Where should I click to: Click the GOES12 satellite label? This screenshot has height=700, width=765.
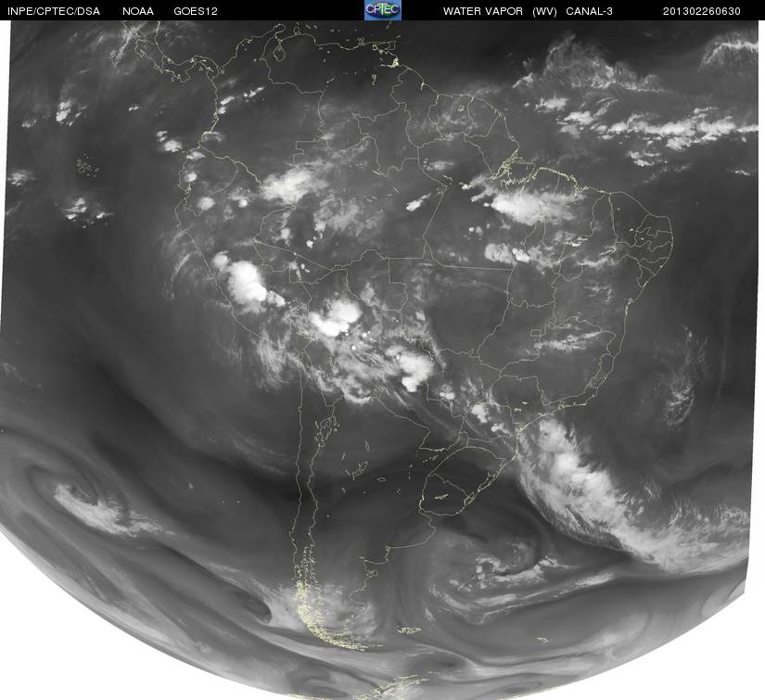coord(196,11)
